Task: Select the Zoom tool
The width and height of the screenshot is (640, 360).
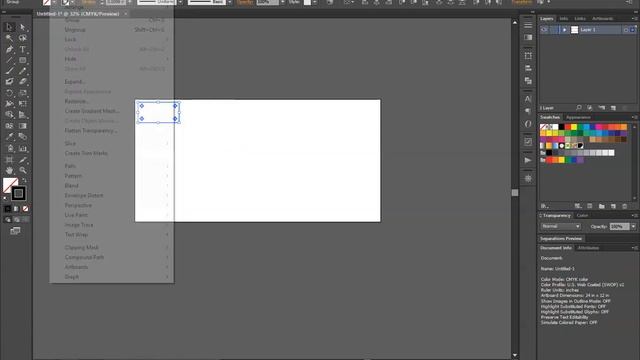Action: click(22, 170)
